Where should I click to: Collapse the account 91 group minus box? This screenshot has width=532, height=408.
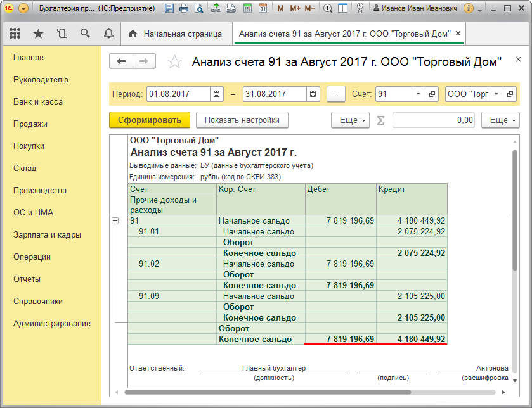tap(115, 221)
